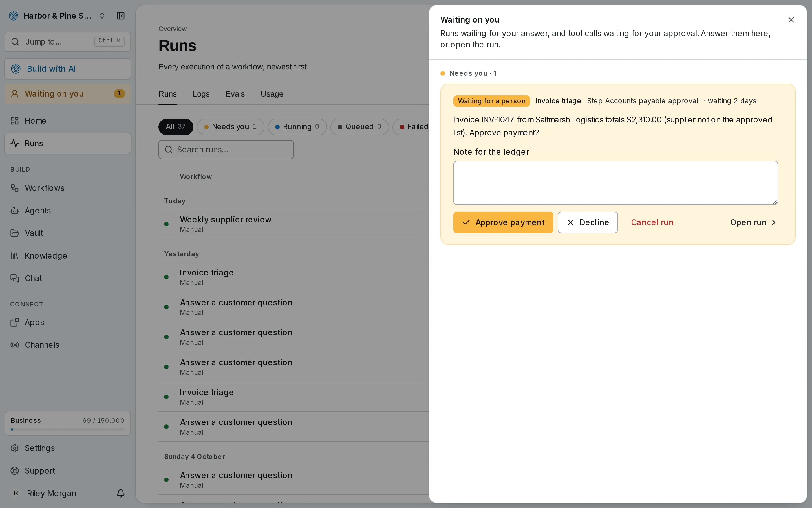Click the Agents robot icon
The height and width of the screenshot is (508, 812).
pos(15,211)
